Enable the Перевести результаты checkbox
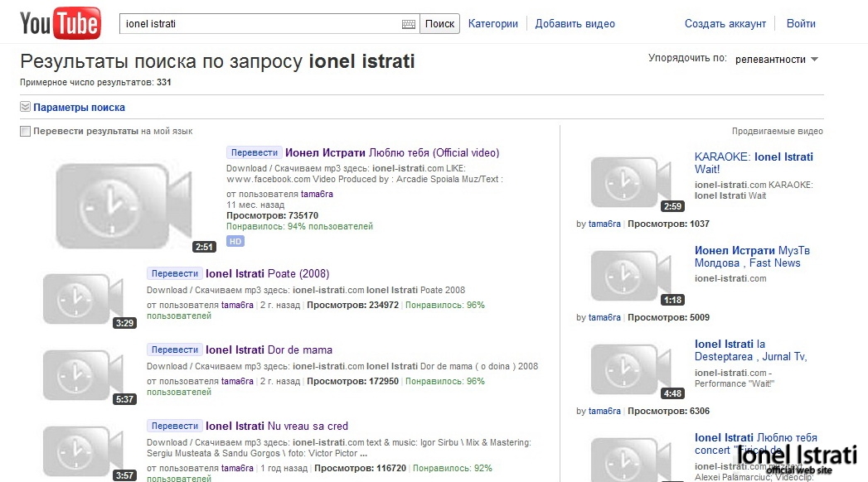 click(26, 131)
